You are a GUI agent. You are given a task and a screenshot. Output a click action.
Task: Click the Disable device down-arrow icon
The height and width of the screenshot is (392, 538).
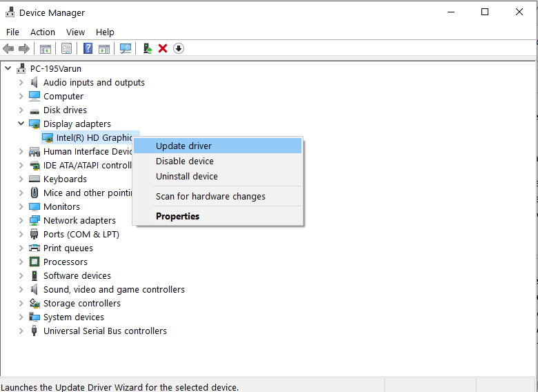[179, 48]
